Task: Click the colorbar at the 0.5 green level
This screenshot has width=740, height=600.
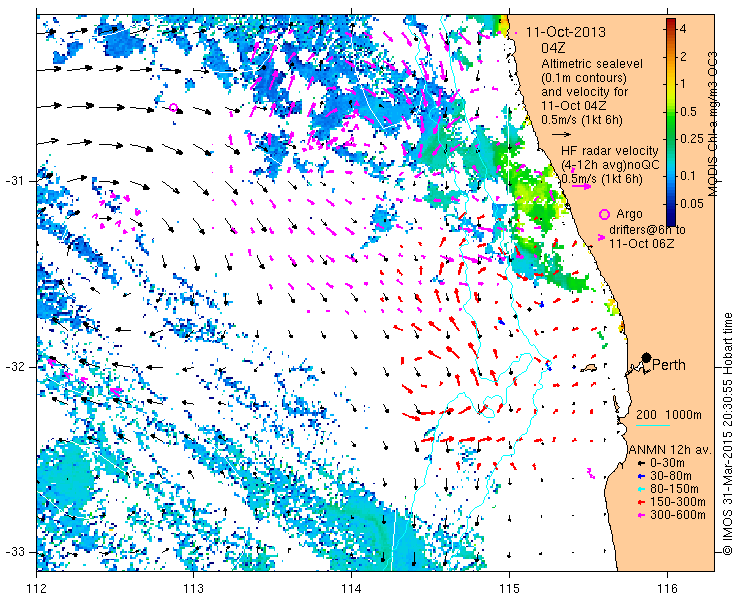Action: [671, 112]
